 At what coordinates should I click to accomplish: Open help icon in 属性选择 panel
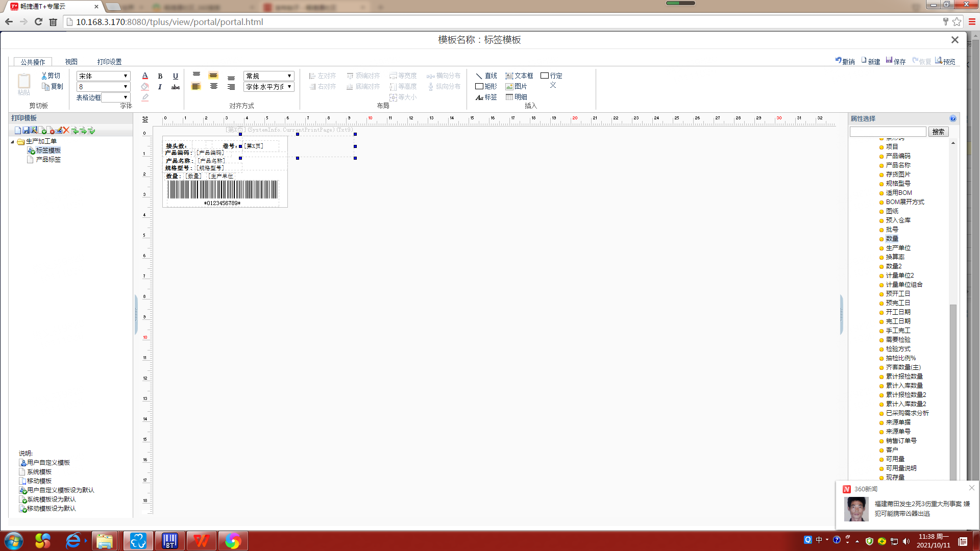coord(953,118)
